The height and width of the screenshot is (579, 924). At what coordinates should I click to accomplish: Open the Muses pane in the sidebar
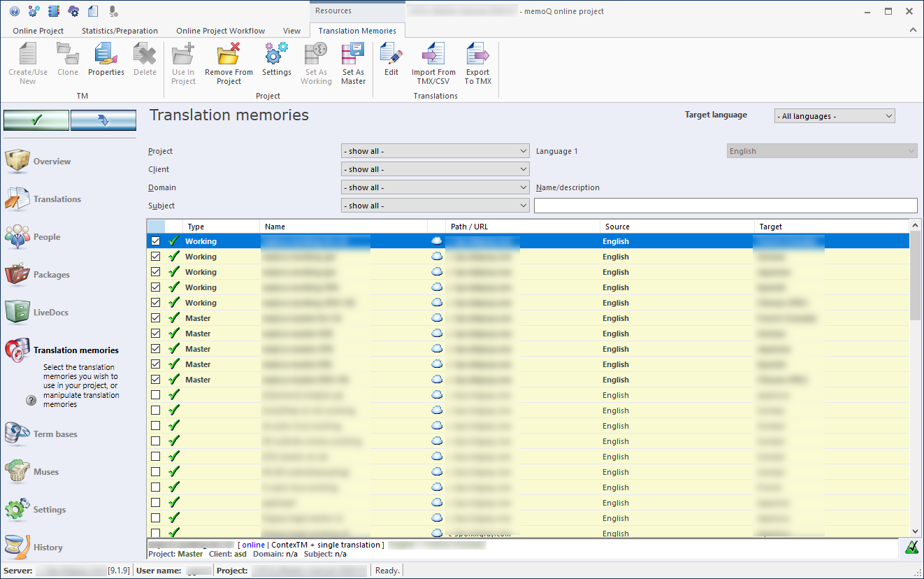[46, 471]
